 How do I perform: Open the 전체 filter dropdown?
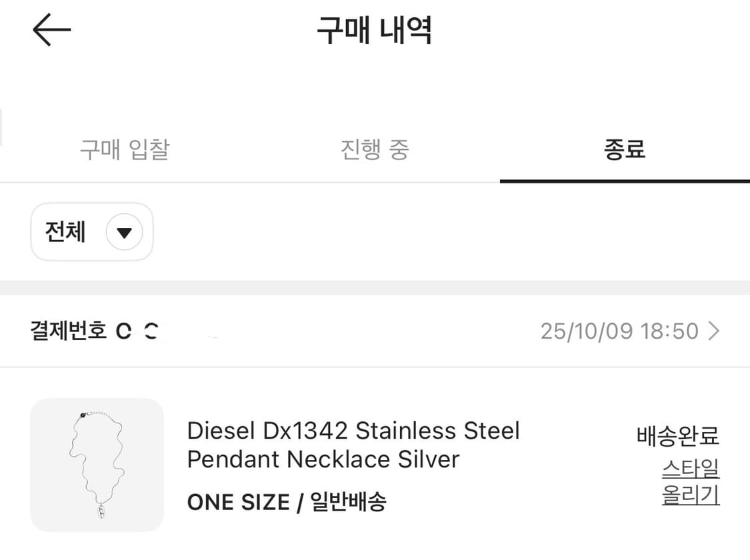pyautogui.click(x=92, y=232)
